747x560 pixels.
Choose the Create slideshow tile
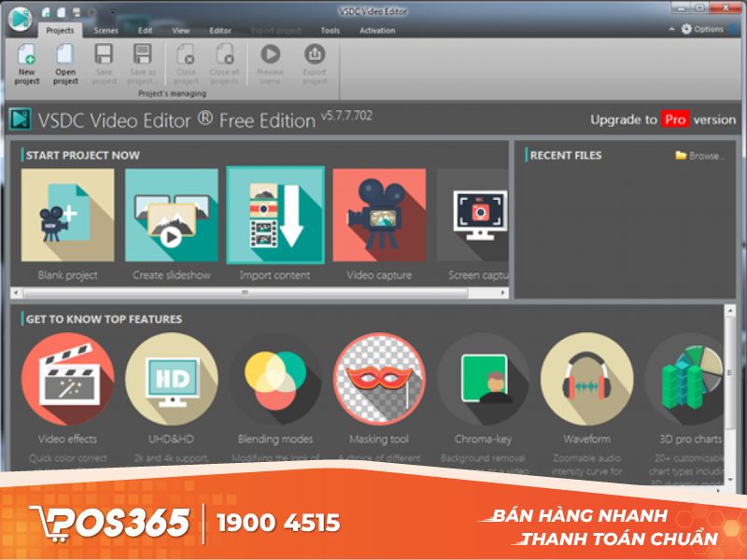[172, 215]
